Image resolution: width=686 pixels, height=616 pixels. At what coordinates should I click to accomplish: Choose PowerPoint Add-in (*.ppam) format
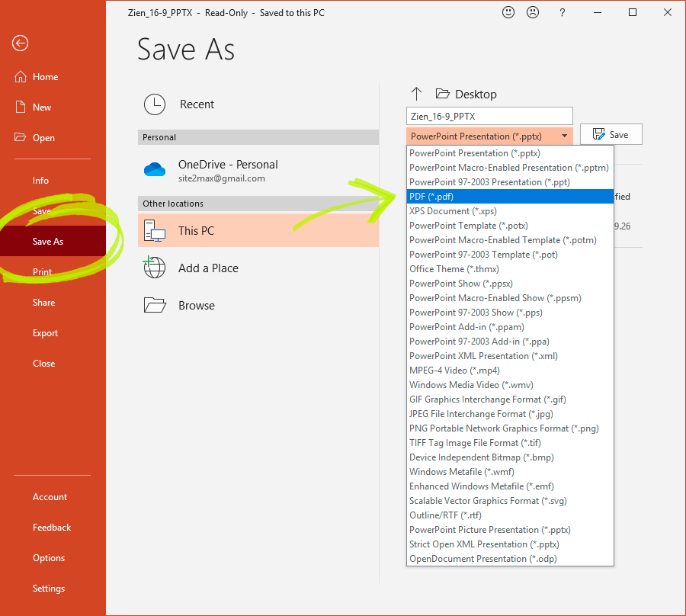coord(510,327)
